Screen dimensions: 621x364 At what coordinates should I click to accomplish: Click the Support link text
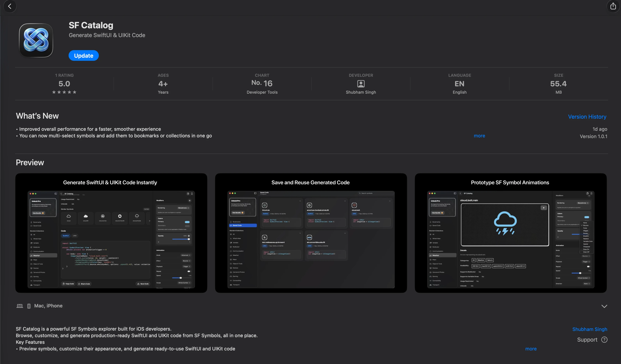[x=587, y=340]
